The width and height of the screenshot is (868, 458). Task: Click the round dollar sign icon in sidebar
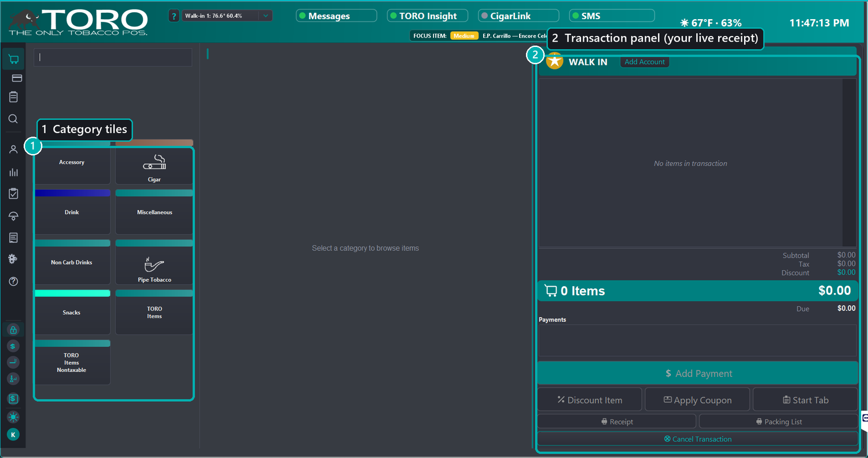click(x=13, y=346)
